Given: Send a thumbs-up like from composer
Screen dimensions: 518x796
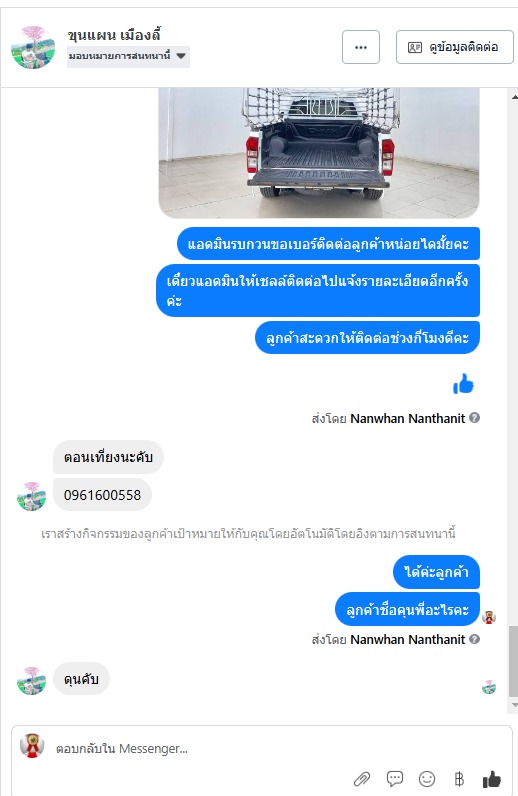Looking at the screenshot, I should pyautogui.click(x=491, y=778).
